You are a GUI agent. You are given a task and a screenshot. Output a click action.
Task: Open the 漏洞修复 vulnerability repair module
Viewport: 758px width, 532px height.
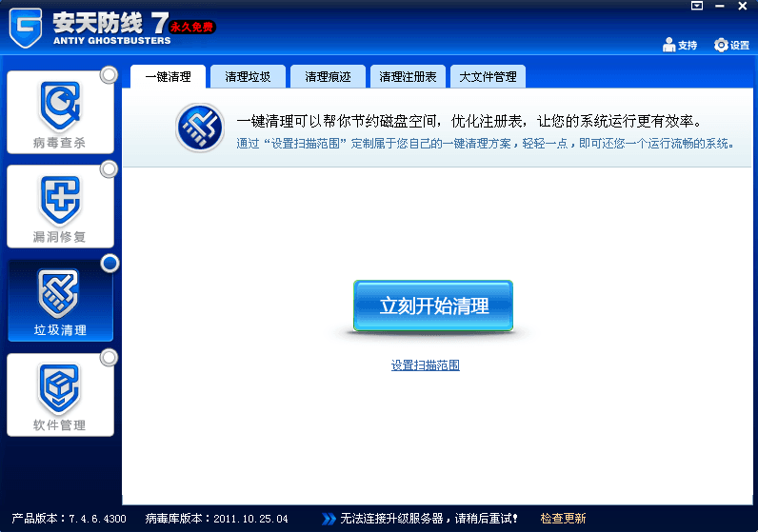tap(60, 207)
